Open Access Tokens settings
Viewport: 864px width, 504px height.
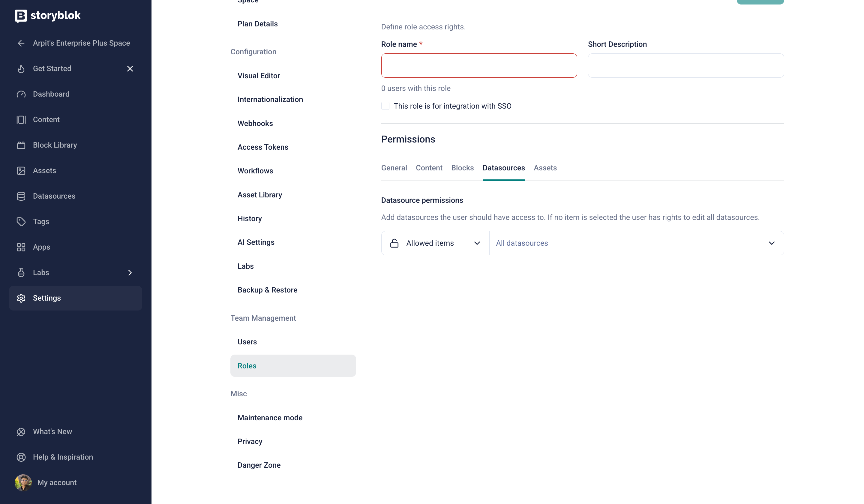pos(262,147)
